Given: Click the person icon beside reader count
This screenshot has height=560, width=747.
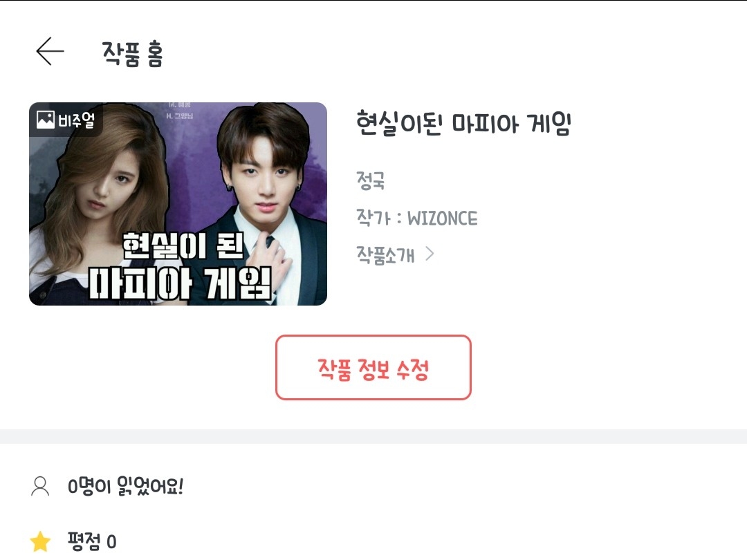Looking at the screenshot, I should 40,486.
